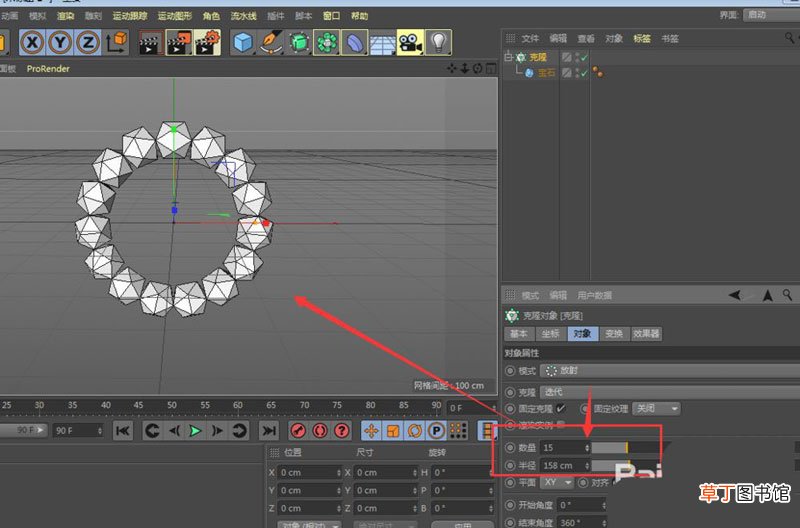Toggle Position keyframe move icon

[371, 431]
